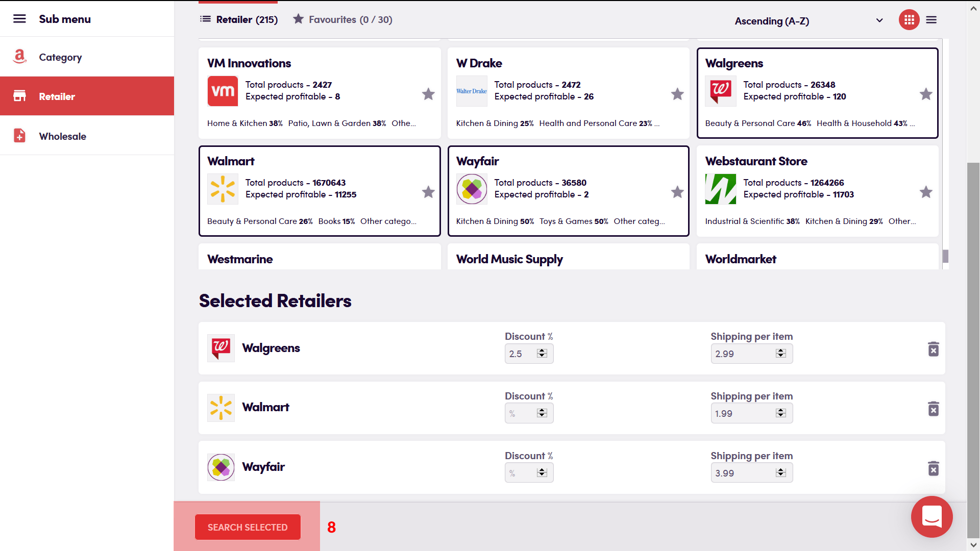Click 'Expected profitable - 11255' on Walmart
The width and height of the screenshot is (980, 551).
point(301,194)
